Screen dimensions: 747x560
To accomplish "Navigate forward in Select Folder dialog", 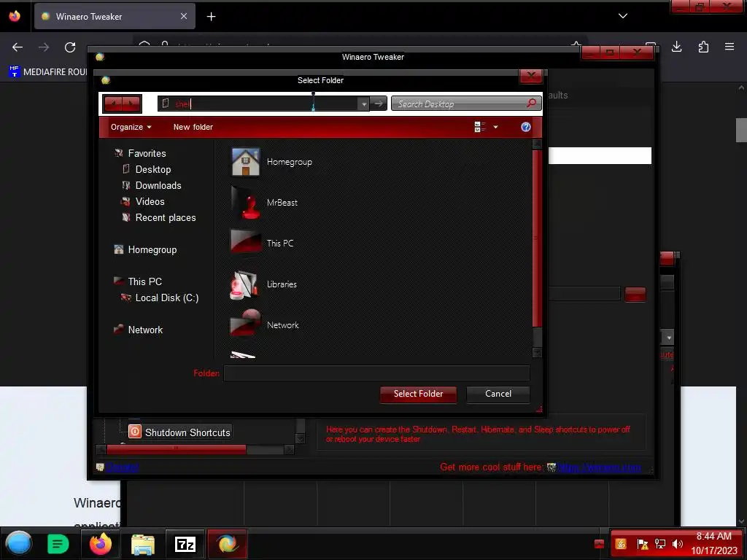I will pos(131,104).
